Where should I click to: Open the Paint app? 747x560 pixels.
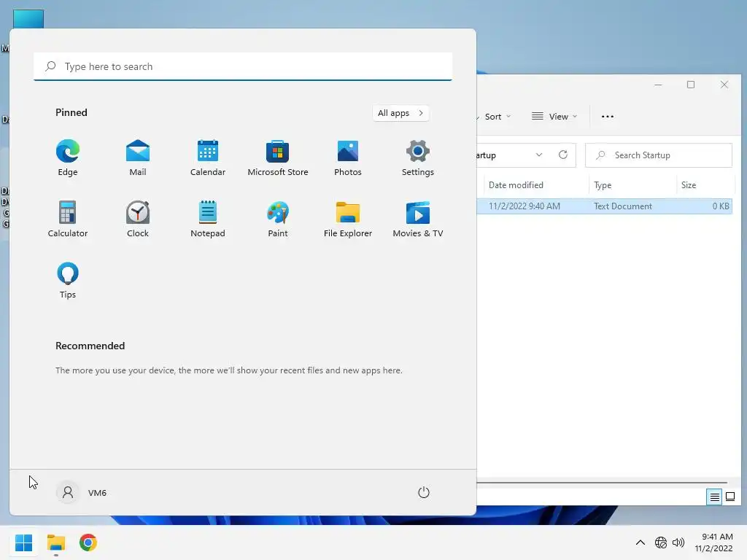[x=278, y=219]
